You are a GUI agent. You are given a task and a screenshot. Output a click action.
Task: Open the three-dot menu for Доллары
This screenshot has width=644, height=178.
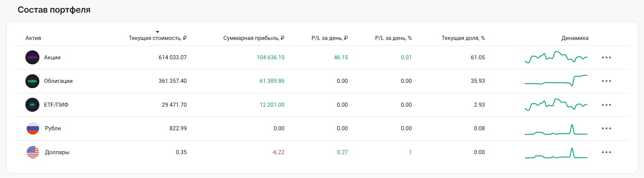click(x=606, y=152)
